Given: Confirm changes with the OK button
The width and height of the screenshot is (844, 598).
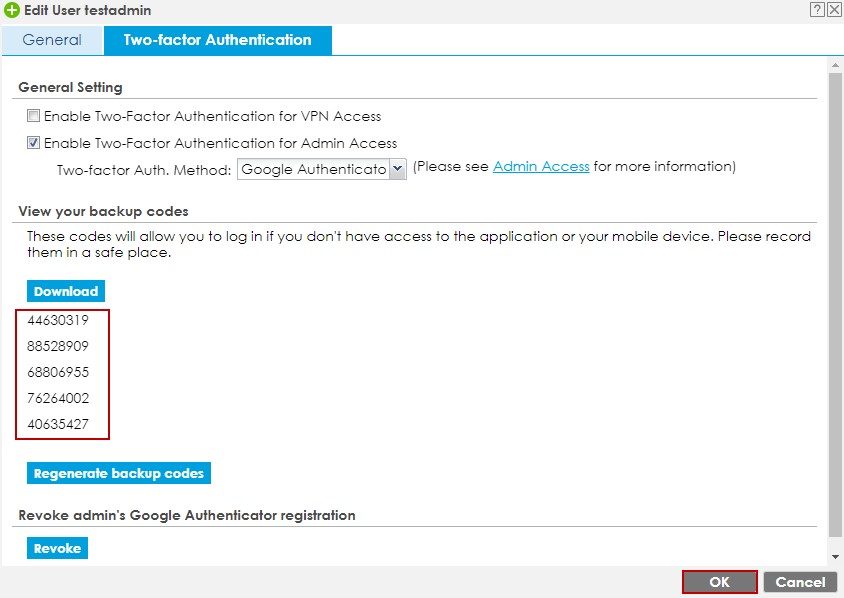Looking at the screenshot, I should (x=719, y=582).
